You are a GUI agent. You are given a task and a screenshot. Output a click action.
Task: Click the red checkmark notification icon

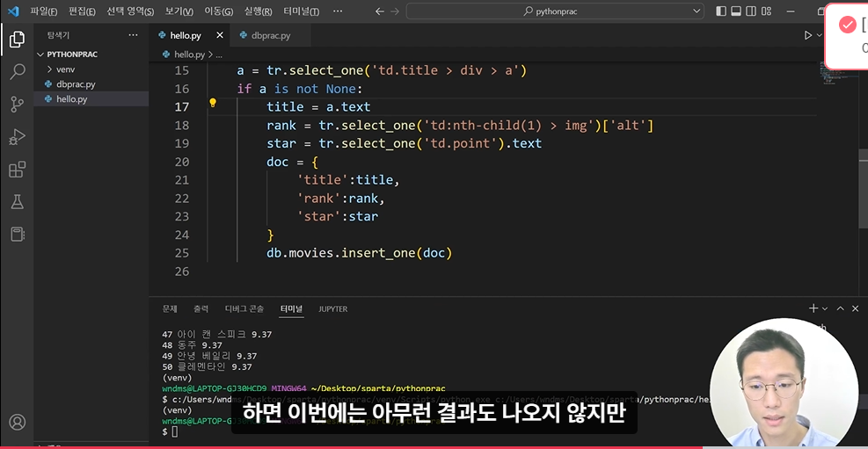pos(847,25)
